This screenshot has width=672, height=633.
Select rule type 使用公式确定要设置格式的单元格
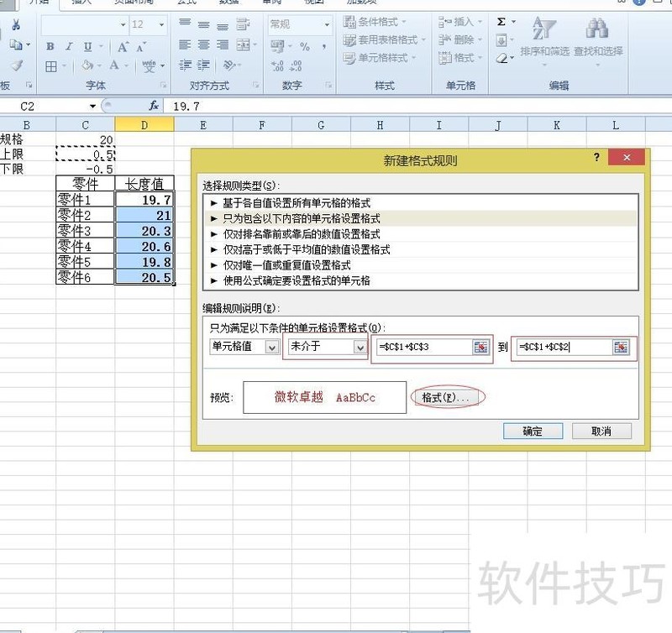296,280
